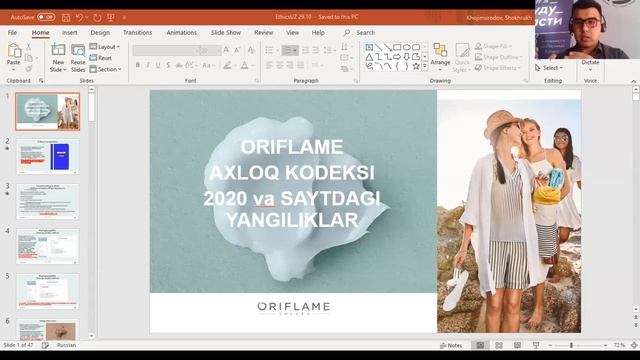The width and height of the screenshot is (640, 360).
Task: Click the Format Painter brush icon
Action: (x=29, y=69)
